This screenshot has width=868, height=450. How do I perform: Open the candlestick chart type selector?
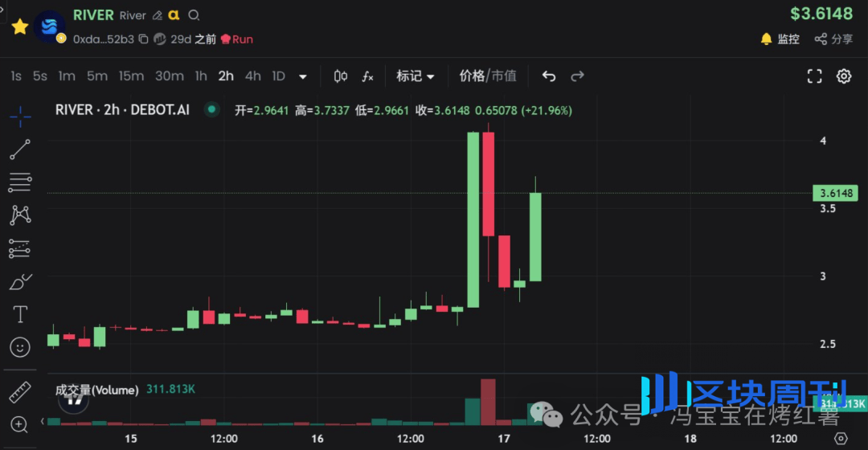(x=340, y=76)
